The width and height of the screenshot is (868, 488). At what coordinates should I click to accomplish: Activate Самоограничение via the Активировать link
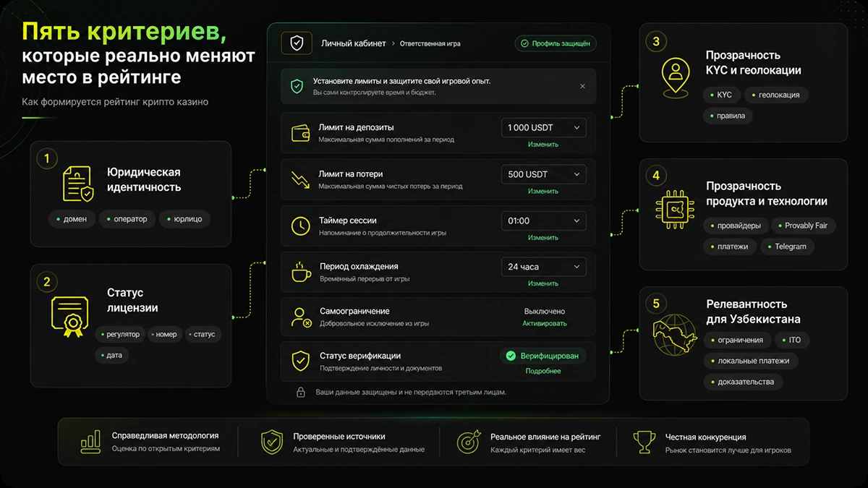coord(545,323)
